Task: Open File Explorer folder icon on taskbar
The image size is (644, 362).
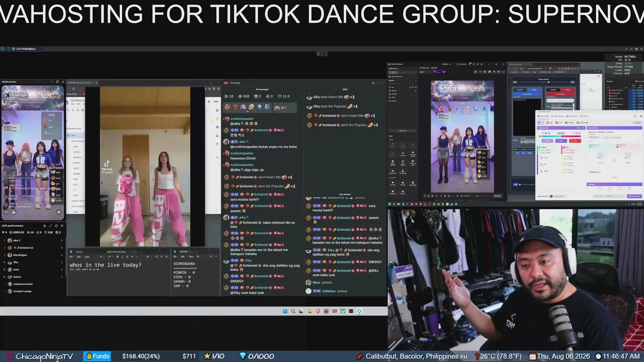Action: point(310,311)
